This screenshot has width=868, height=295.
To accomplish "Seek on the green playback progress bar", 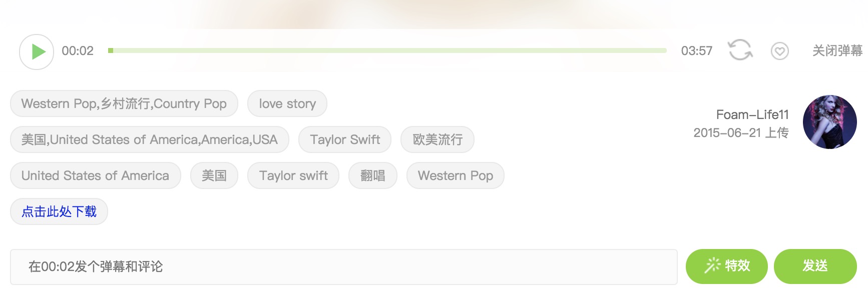I will (387, 50).
